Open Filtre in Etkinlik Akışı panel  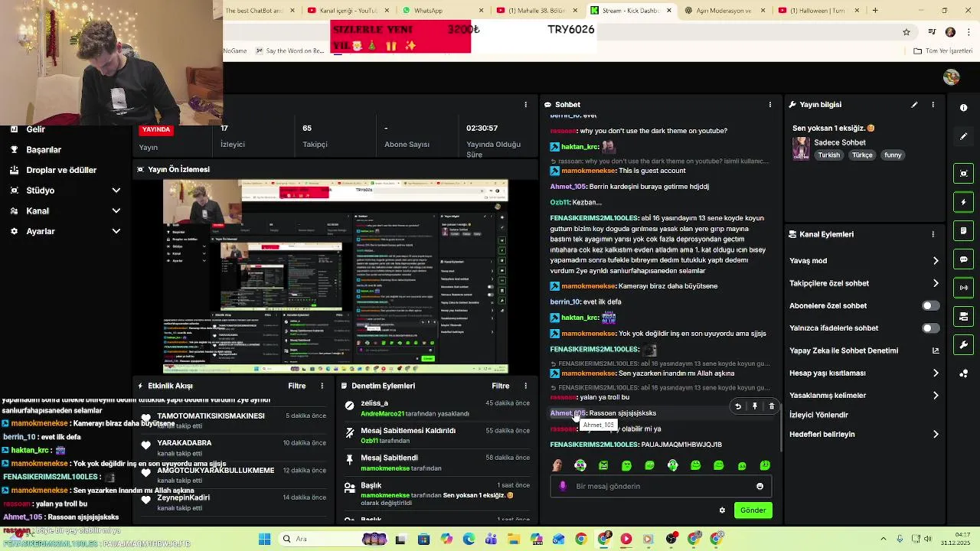297,386
